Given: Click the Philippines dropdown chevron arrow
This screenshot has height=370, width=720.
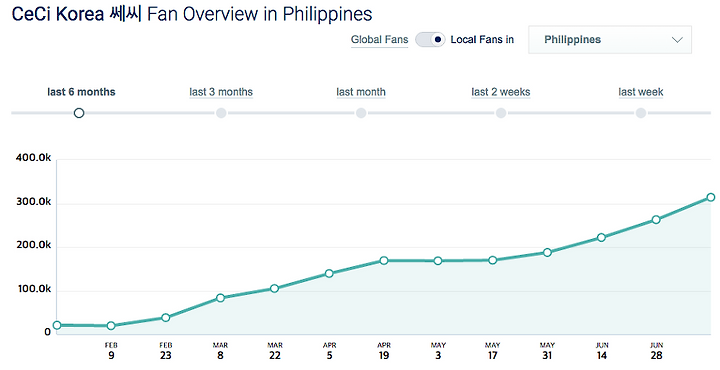Looking at the screenshot, I should click(677, 40).
